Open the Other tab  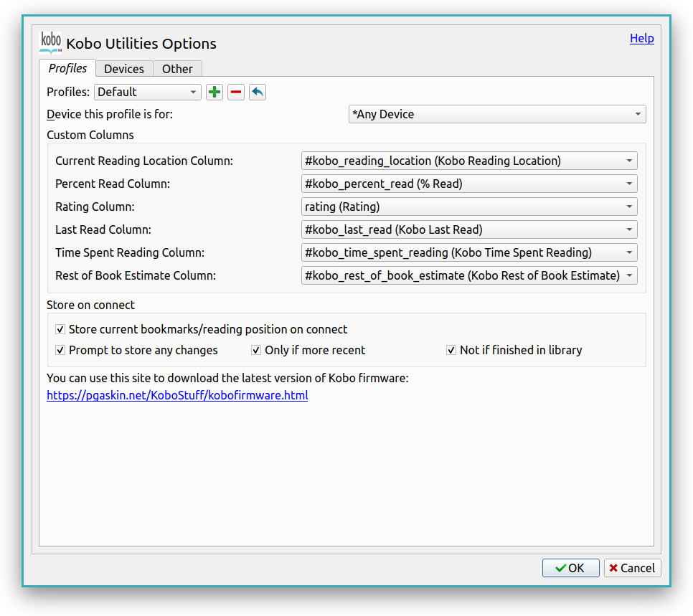[177, 69]
